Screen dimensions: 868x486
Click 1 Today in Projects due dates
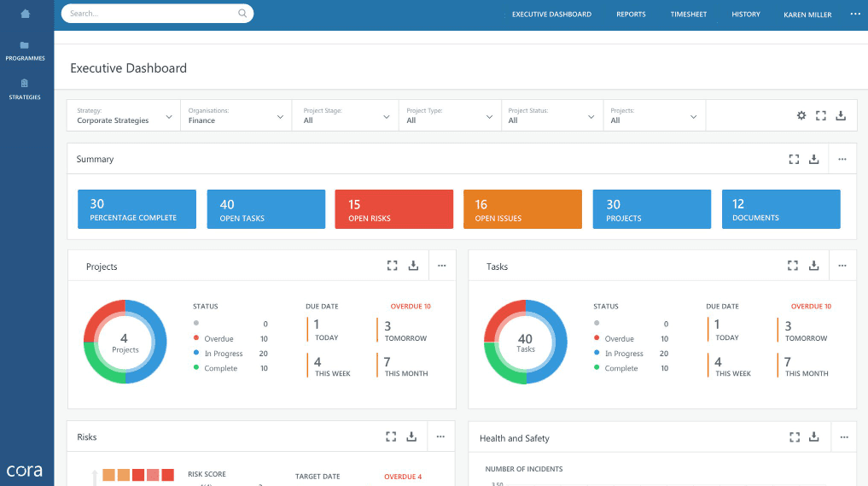tap(323, 329)
